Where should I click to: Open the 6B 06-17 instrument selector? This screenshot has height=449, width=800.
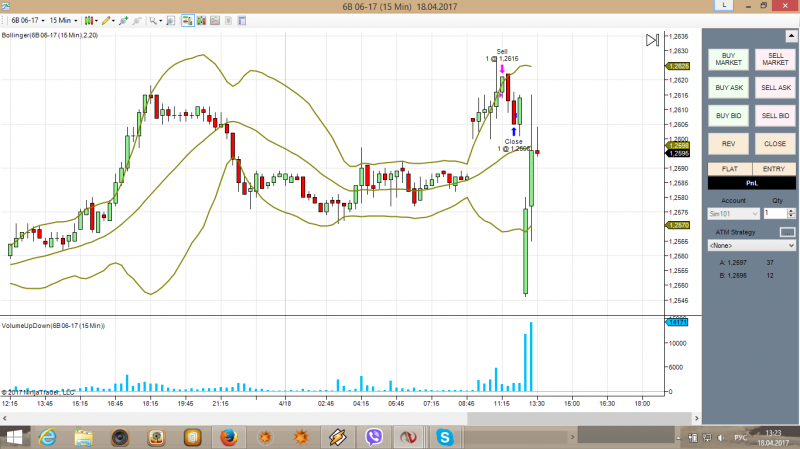tap(28, 20)
